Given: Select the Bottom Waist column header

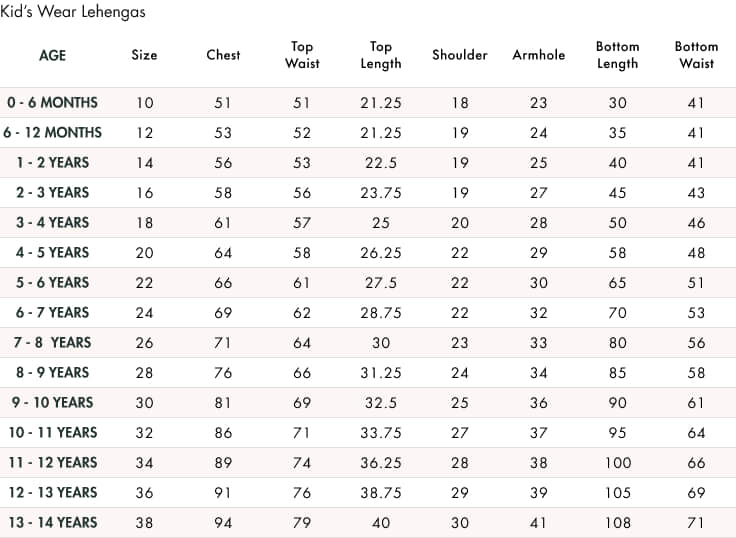Looking at the screenshot, I should point(696,55).
